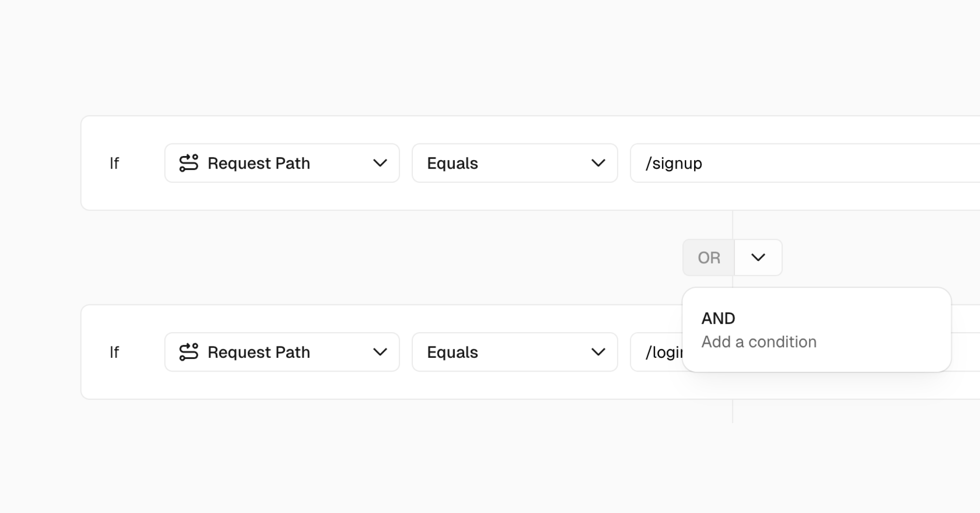This screenshot has height=513, width=980.
Task: Select Add a condition from the menu
Action: (x=759, y=341)
